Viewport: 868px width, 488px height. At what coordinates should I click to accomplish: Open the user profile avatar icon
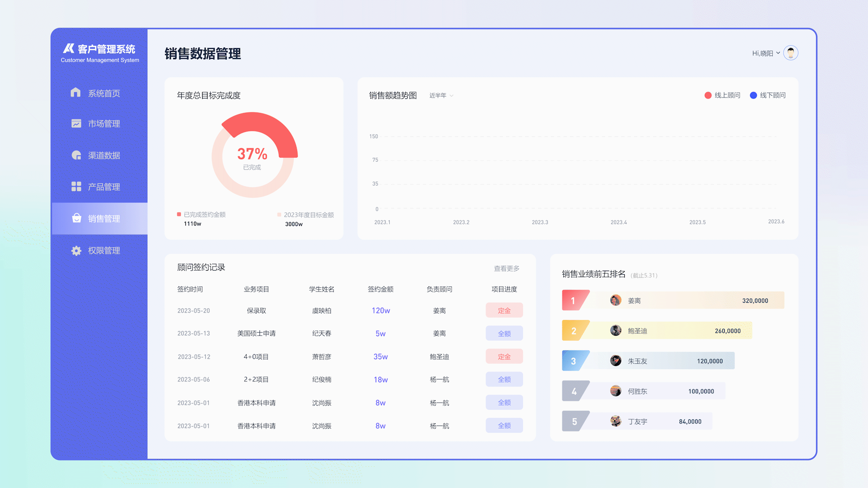(790, 53)
